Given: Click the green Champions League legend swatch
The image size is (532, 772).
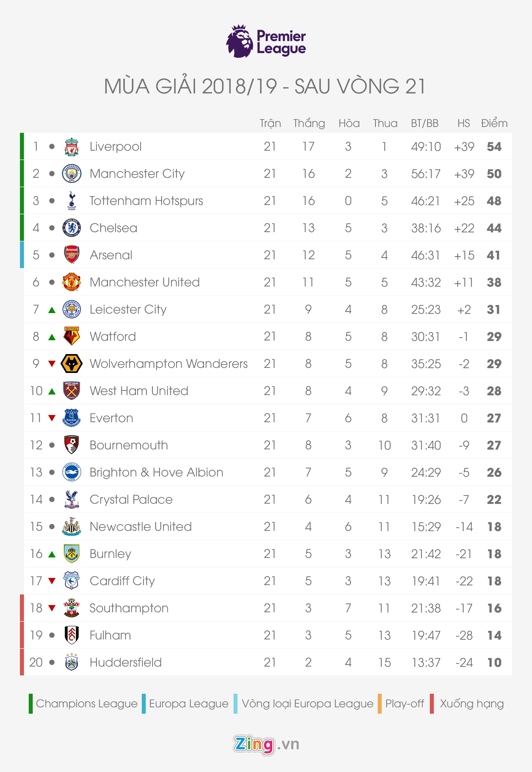Looking at the screenshot, I should 31,704.
